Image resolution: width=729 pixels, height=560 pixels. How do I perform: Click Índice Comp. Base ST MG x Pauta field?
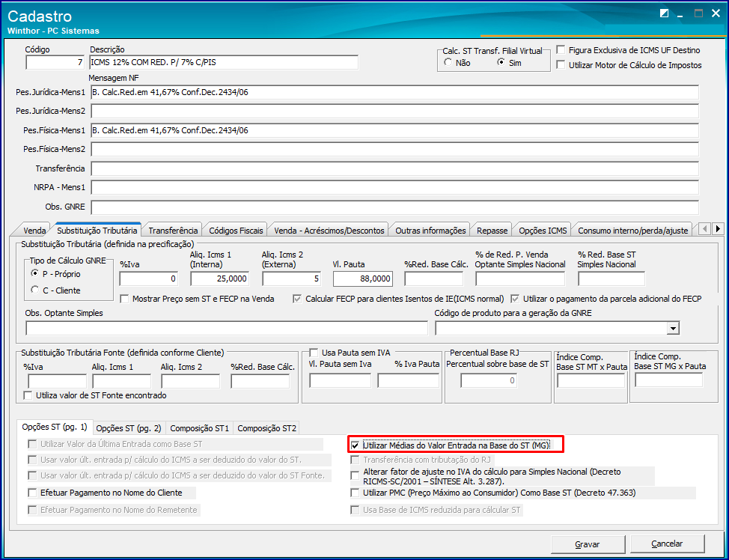668,380
